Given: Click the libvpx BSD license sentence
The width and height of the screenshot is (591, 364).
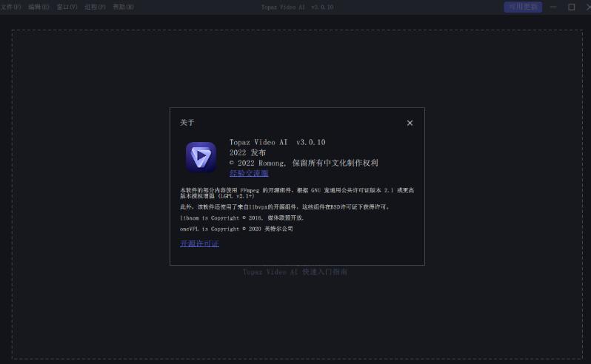Looking at the screenshot, I should [284, 207].
